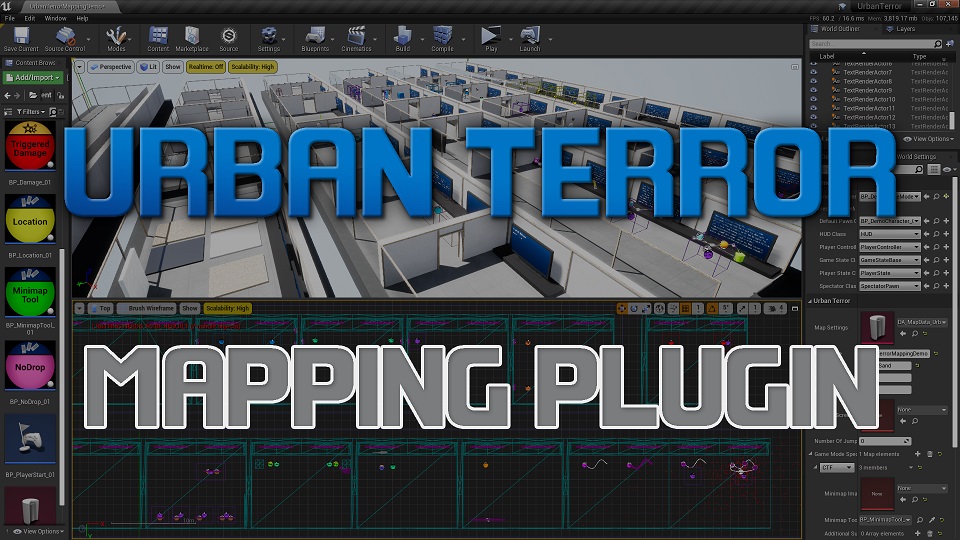Screen dimensions: 960x540
Task: Switch to the World Settings tab
Action: pos(916,157)
